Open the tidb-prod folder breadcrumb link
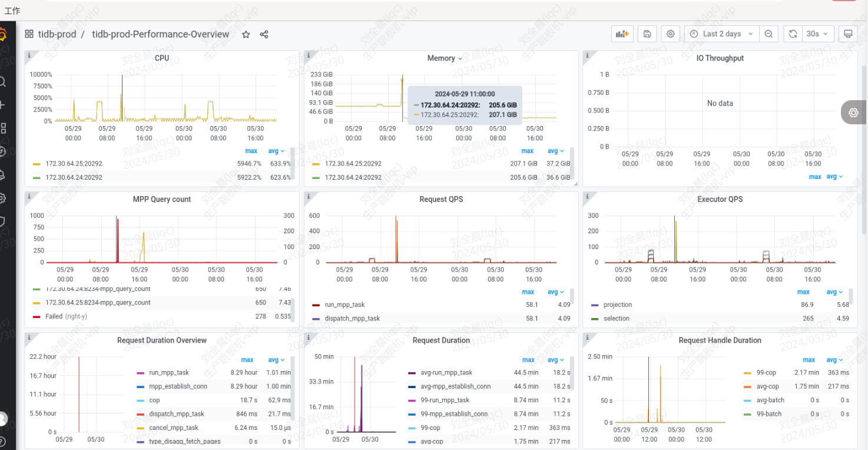The image size is (868, 450). (57, 34)
